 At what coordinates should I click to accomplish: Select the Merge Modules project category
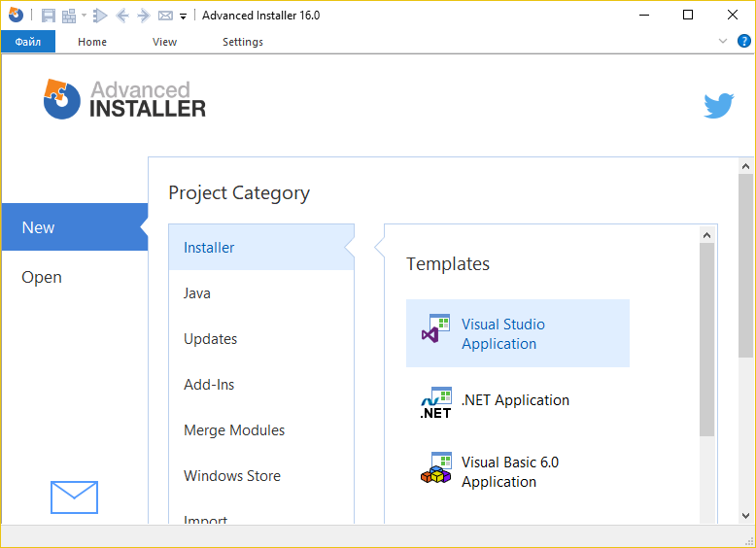(x=261, y=429)
